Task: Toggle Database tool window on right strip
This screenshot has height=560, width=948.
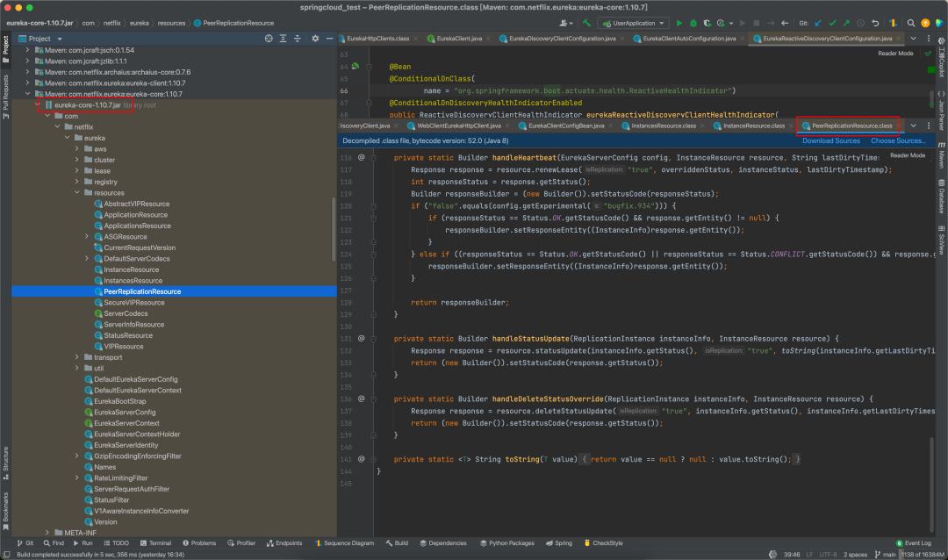Action: click(x=941, y=197)
